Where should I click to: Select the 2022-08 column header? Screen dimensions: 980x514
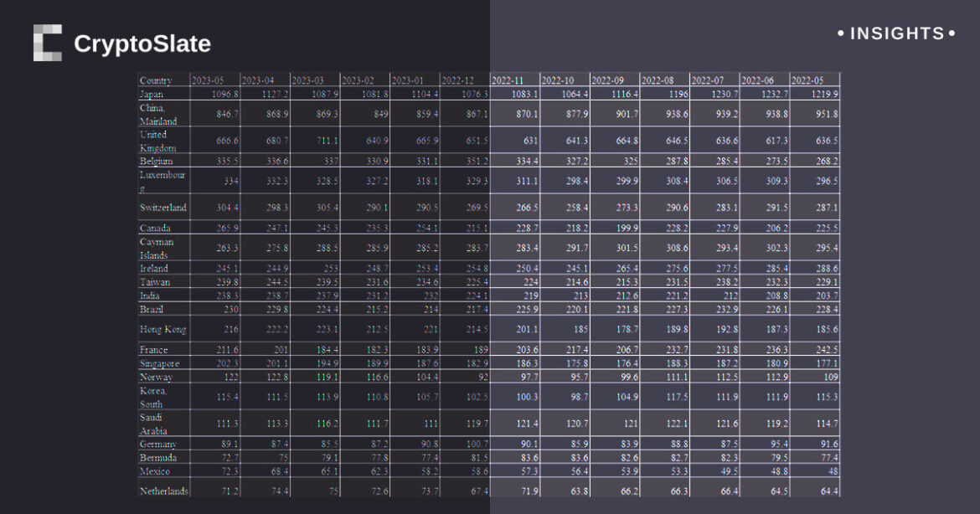pos(658,80)
